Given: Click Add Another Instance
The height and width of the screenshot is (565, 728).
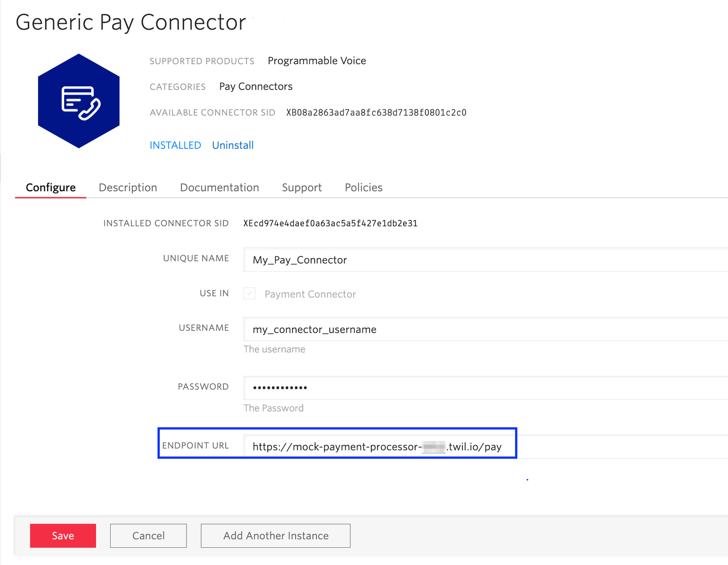Looking at the screenshot, I should point(275,535).
